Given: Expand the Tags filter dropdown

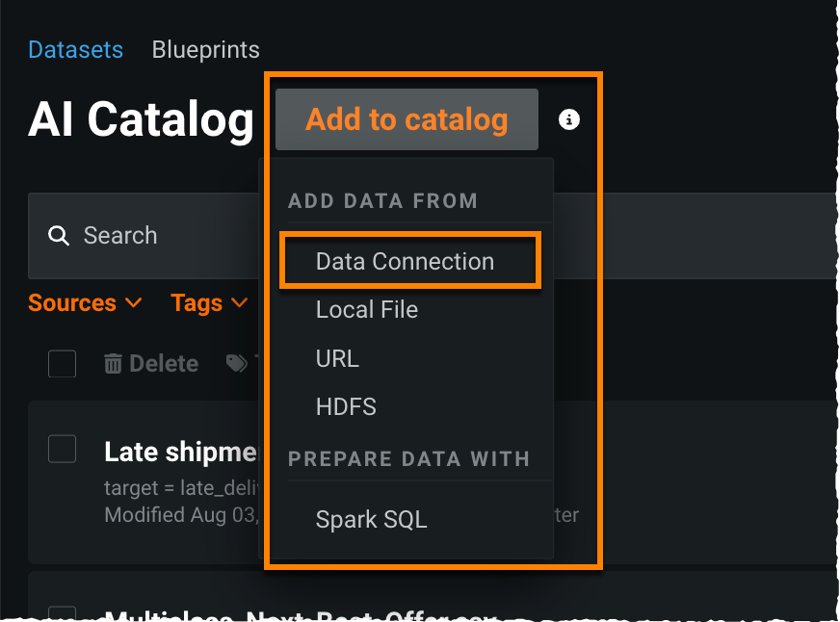Looking at the screenshot, I should tap(209, 303).
